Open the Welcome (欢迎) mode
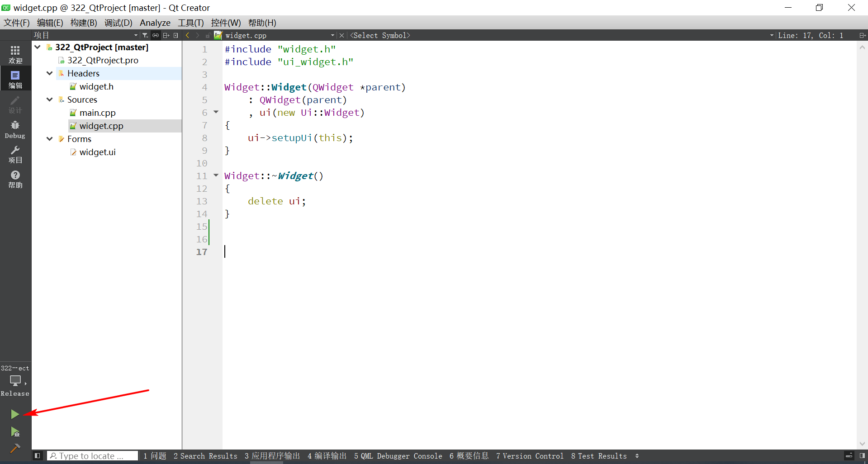Viewport: 868px width, 464px height. [15, 55]
